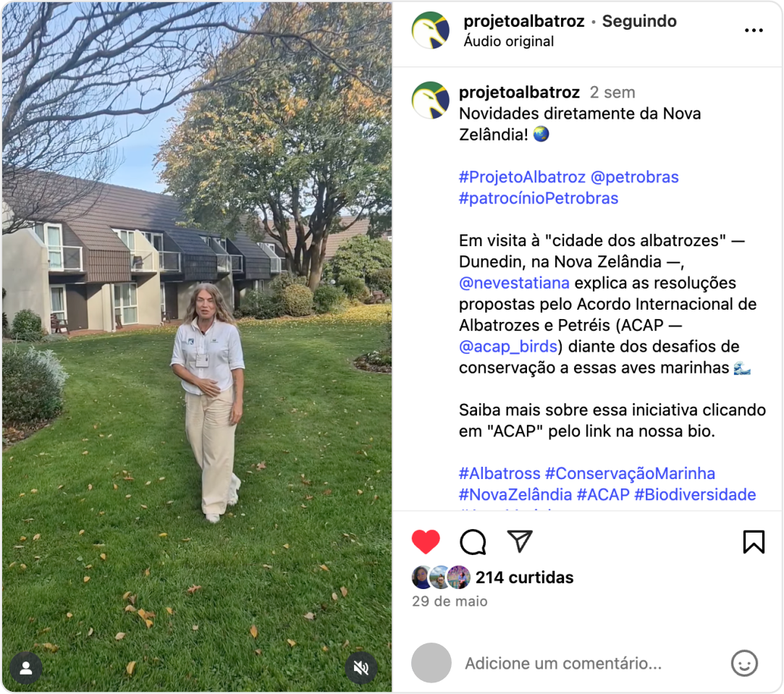Viewport: 784px width, 694px height.
Task: Open the three-dots more options menu
Action: [x=754, y=30]
